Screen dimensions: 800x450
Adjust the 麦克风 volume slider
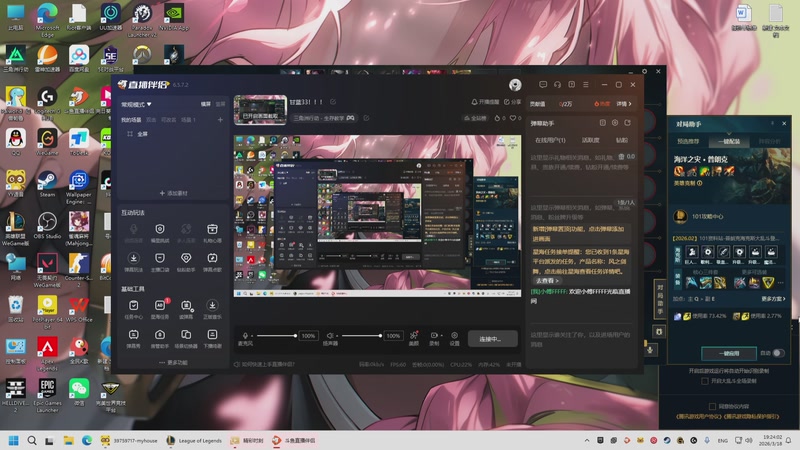coord(276,336)
